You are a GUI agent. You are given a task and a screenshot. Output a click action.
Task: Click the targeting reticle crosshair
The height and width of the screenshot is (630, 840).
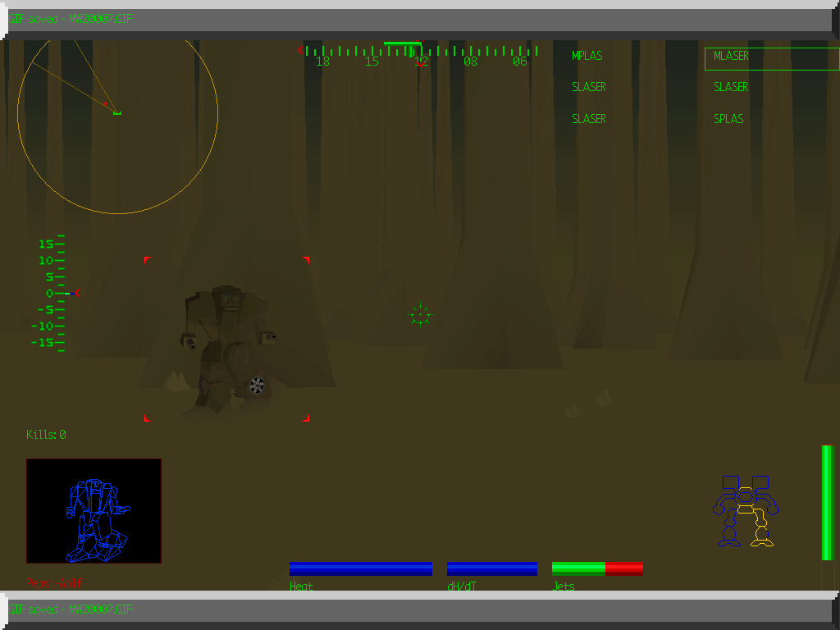click(x=419, y=314)
